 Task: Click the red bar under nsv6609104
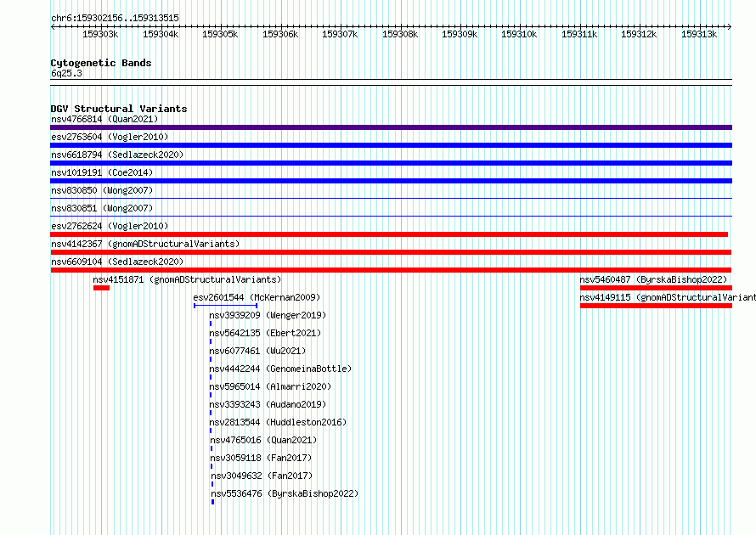pyautogui.click(x=391, y=270)
